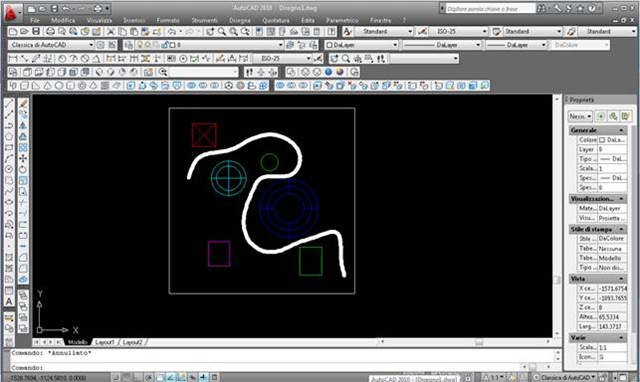Choose the Mirror modify tool

point(23,125)
